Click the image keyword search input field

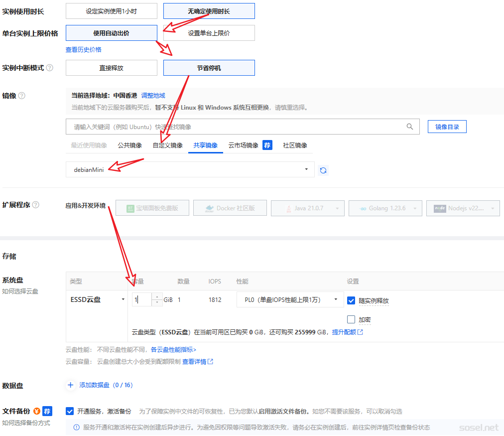pos(234,127)
